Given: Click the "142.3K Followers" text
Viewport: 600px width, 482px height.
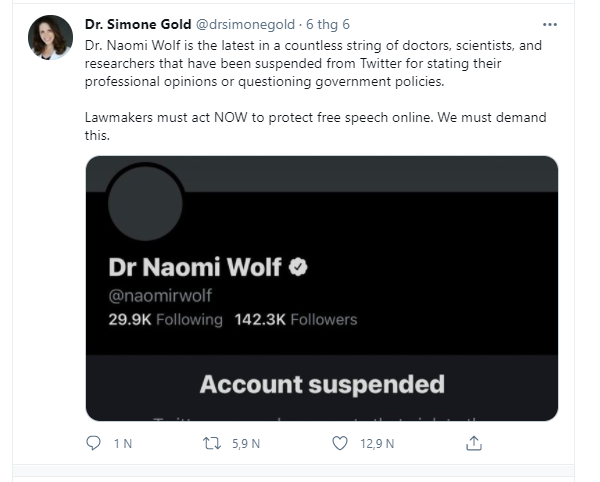Looking at the screenshot, I should (294, 320).
